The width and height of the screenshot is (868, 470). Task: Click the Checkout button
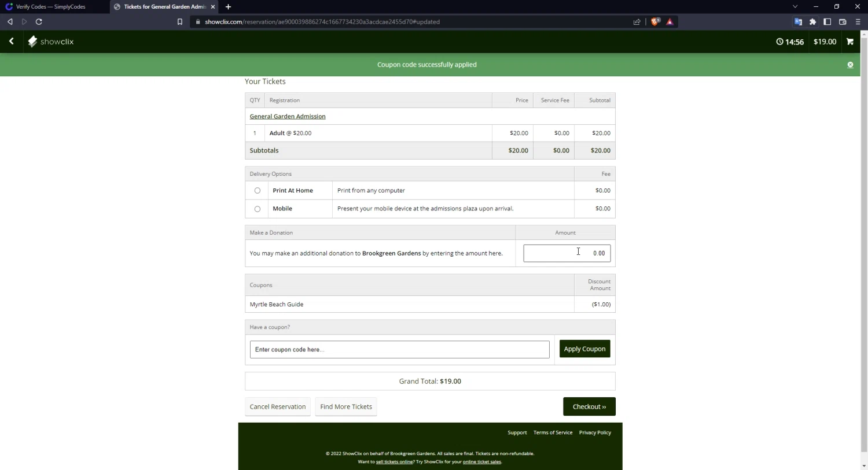589,406
